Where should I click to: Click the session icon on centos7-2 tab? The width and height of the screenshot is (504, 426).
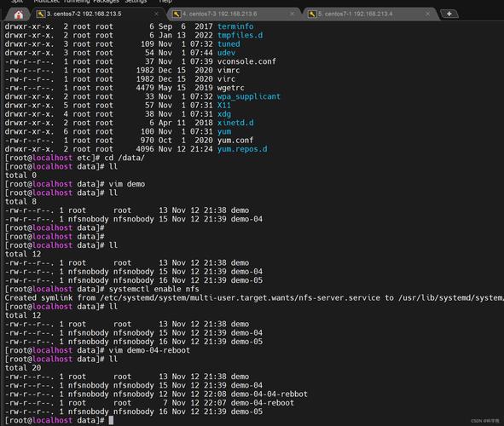click(41, 14)
